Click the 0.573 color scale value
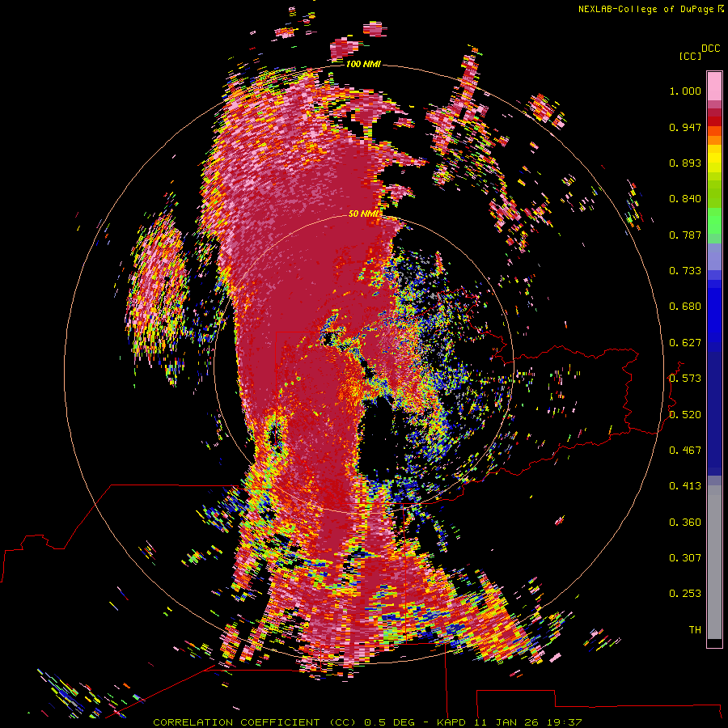Screen dimensions: 728x728 pyautogui.click(x=685, y=379)
